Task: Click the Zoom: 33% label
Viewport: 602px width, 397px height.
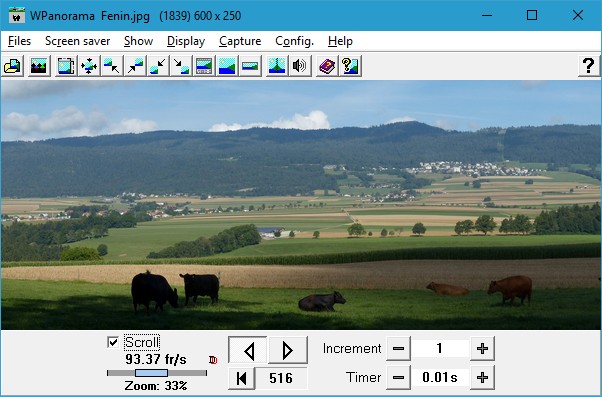Action: pyautogui.click(x=156, y=385)
